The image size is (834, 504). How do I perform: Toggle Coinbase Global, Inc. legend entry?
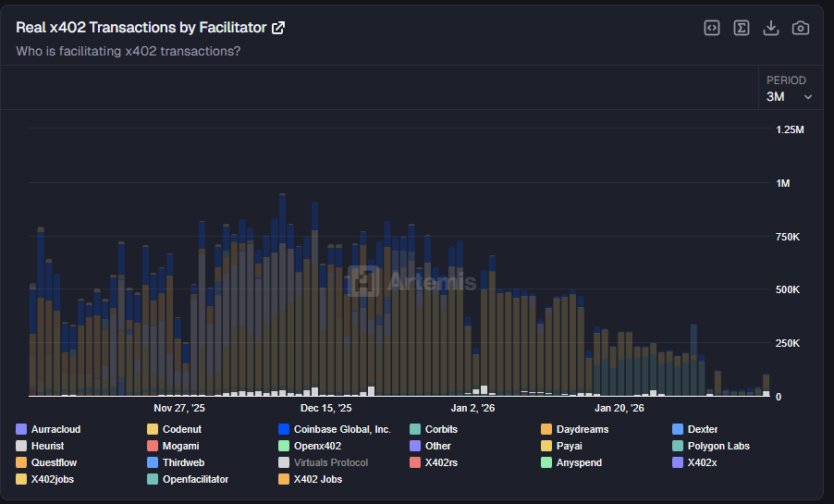(335, 429)
